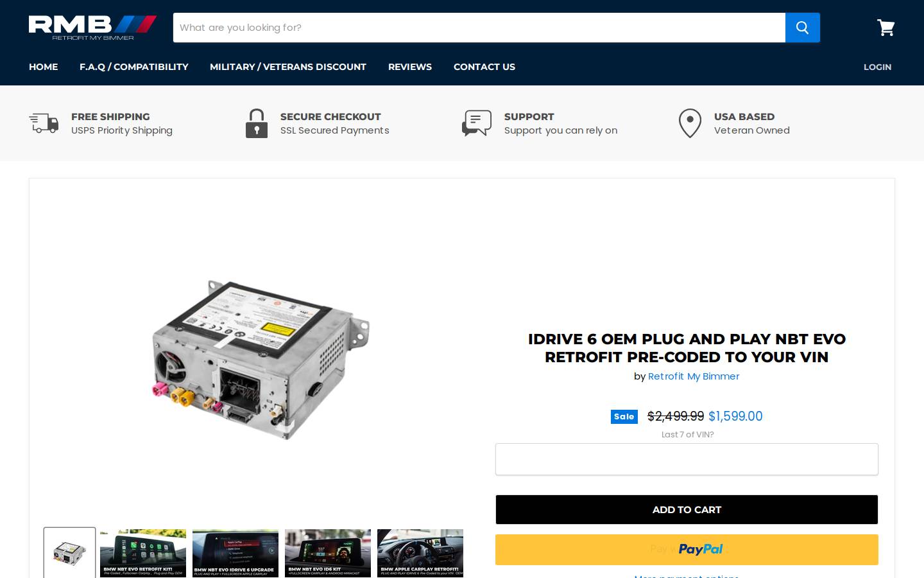
Task: Click the SECURE CHECKOUT heading text
Action: (330, 116)
